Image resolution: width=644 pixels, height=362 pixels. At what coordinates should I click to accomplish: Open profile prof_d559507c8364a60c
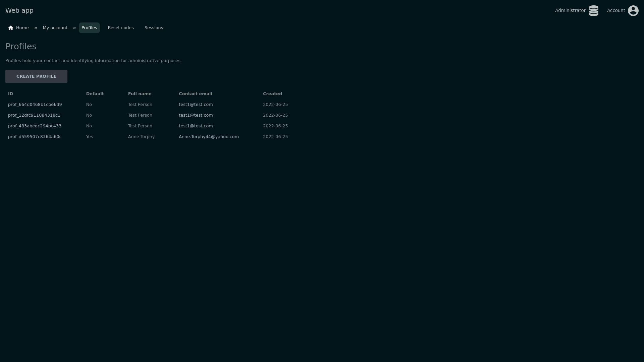tap(35, 137)
